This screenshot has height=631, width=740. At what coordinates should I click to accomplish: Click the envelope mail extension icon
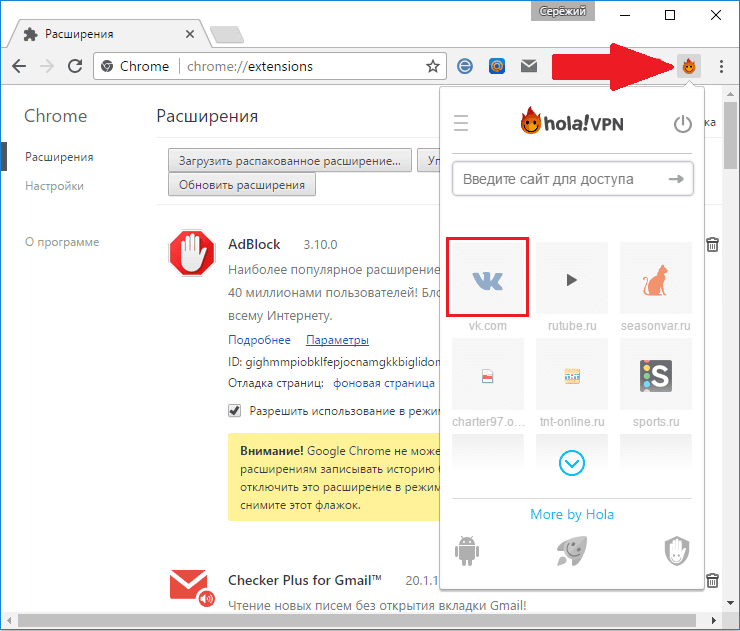(x=529, y=66)
